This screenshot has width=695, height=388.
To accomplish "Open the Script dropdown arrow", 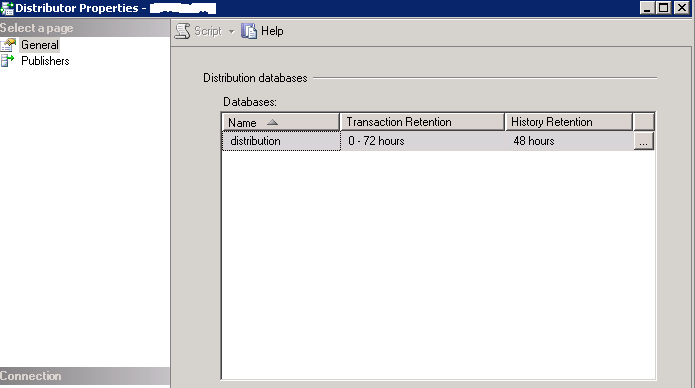I will point(231,31).
